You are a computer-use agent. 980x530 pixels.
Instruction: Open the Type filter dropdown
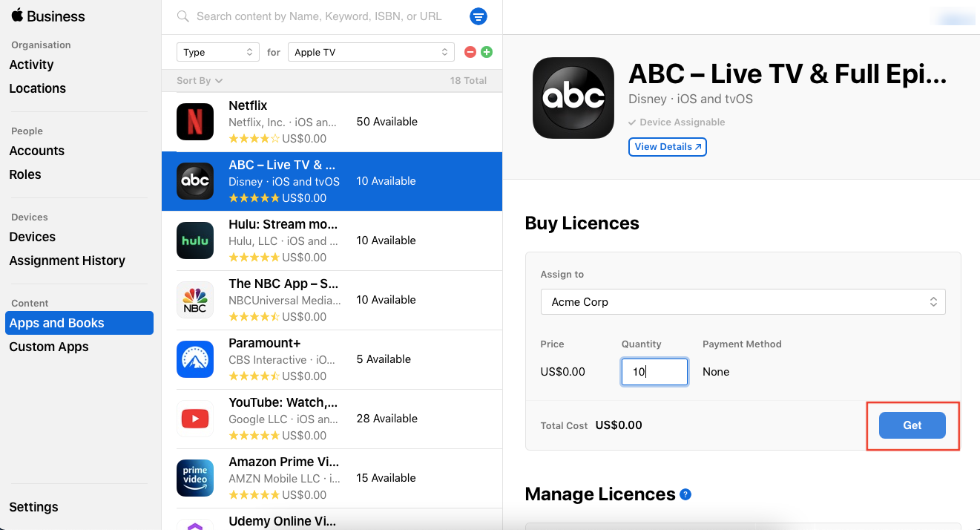pos(218,52)
